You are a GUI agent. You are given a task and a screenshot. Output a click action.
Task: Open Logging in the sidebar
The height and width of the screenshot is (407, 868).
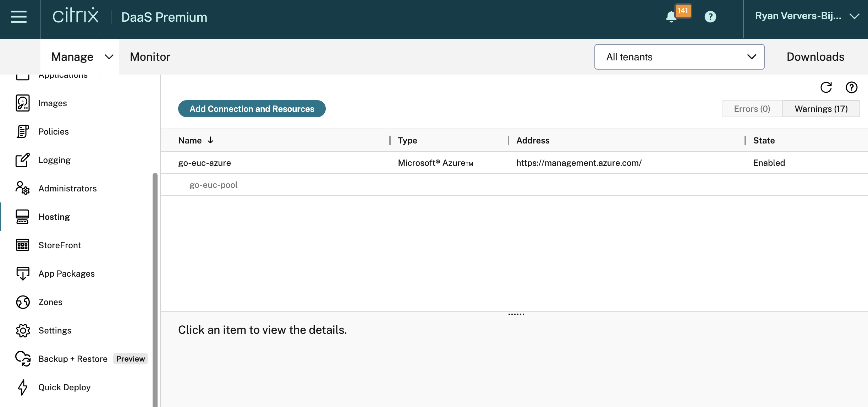point(54,160)
